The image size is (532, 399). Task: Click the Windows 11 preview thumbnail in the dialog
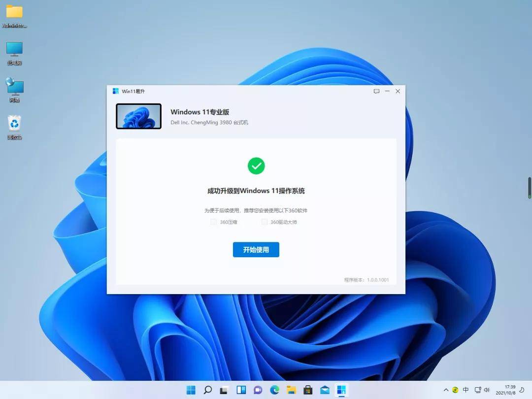tap(138, 116)
